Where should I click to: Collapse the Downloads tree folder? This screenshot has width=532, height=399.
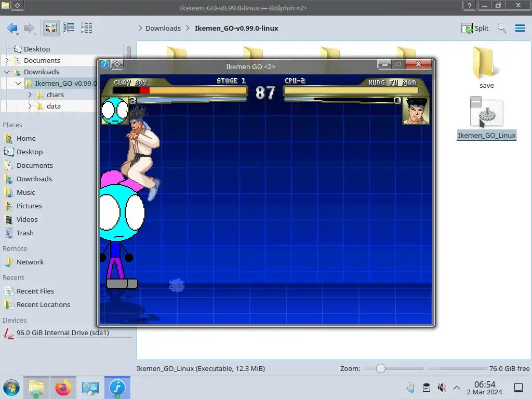[x=7, y=72]
